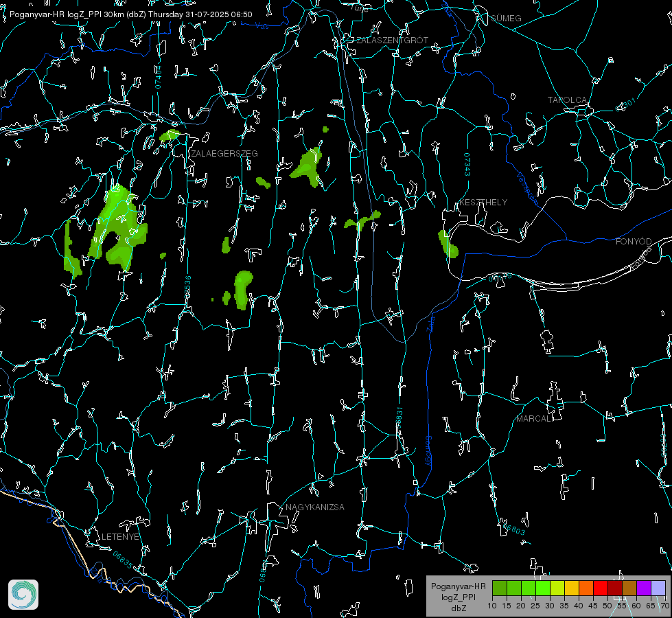Click the Zala river label

(430, 323)
